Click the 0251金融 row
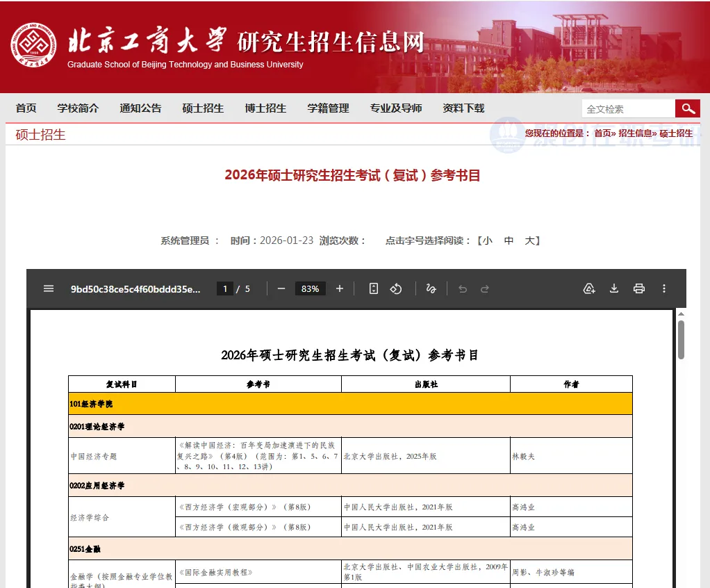 pos(350,548)
